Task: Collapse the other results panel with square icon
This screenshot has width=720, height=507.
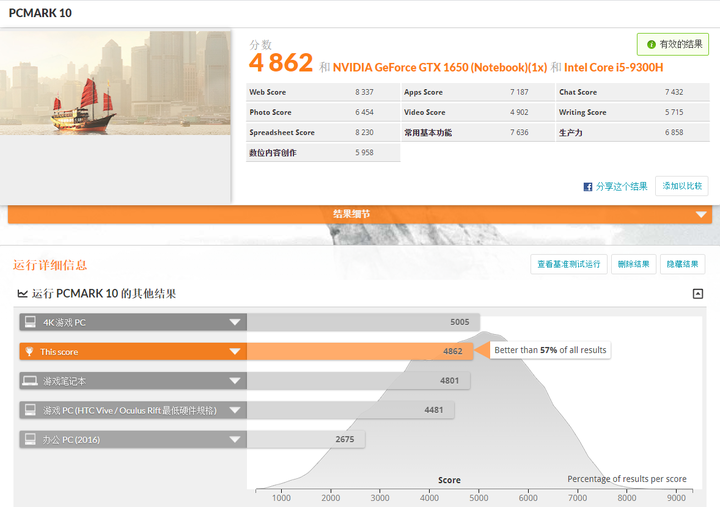Action: point(698,294)
